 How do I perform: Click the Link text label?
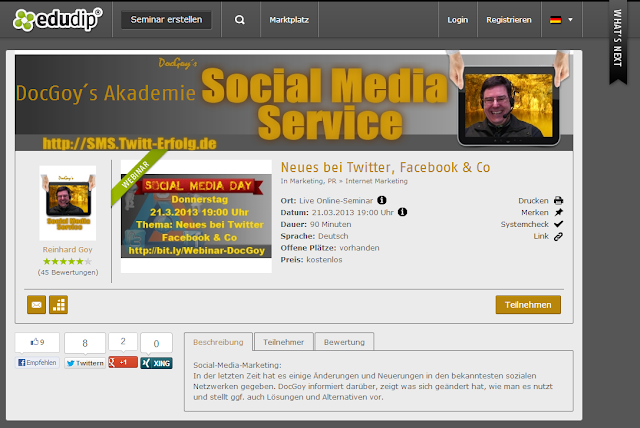click(541, 236)
